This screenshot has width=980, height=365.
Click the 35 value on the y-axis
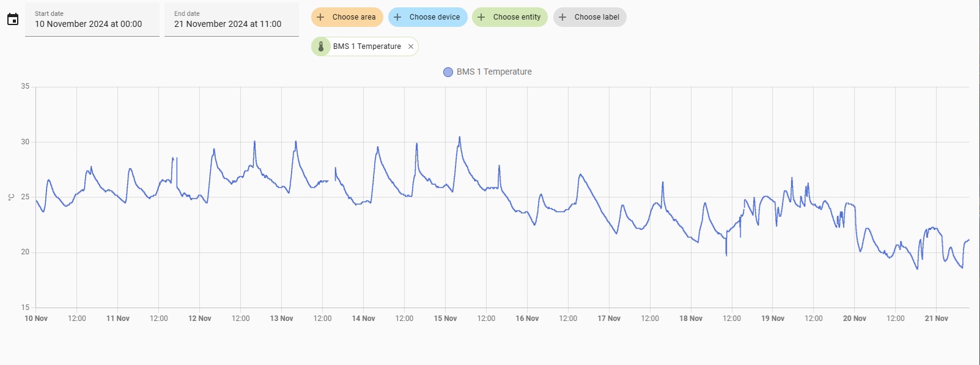click(25, 86)
